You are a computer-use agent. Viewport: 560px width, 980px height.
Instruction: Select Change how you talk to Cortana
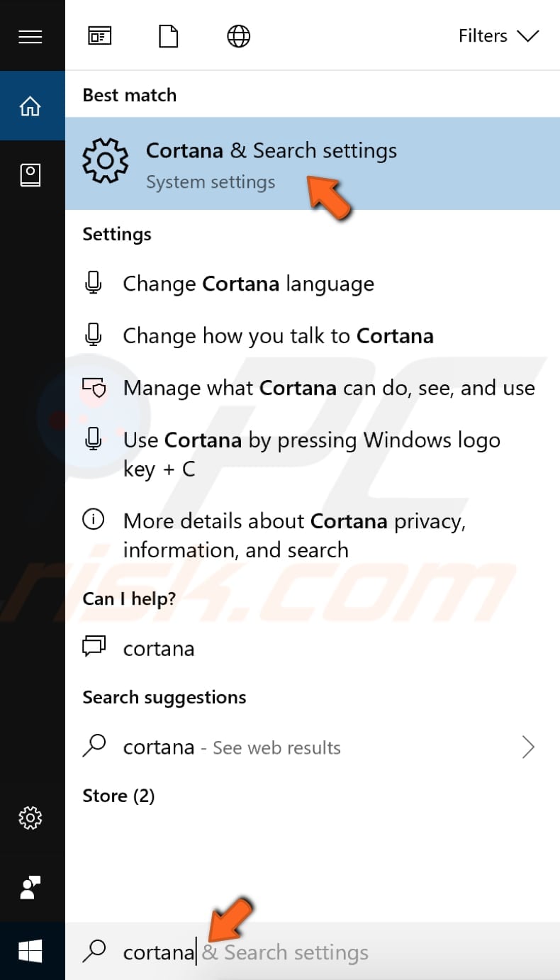[x=278, y=335]
